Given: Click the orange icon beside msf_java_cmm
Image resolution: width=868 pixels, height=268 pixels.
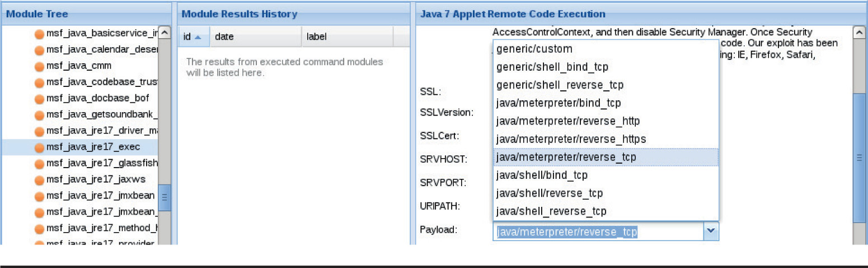Looking at the screenshot, I should (39, 66).
